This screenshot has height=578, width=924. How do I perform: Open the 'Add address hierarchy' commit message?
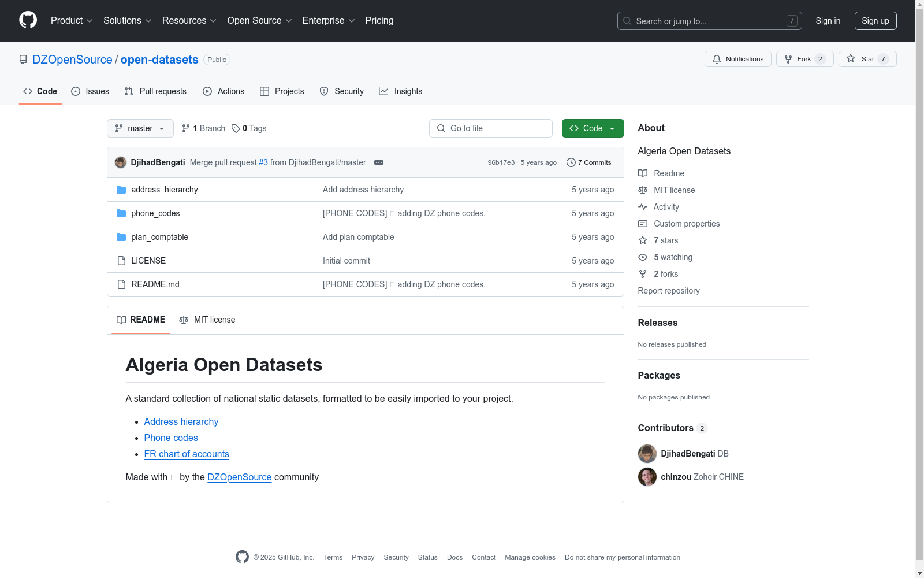coord(363,190)
